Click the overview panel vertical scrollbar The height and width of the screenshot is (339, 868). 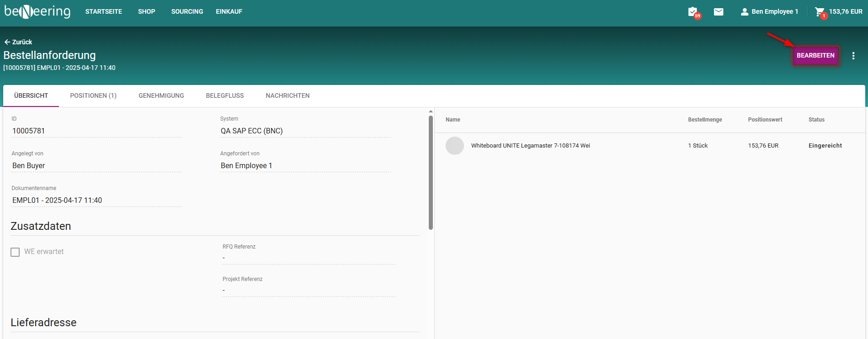431,174
